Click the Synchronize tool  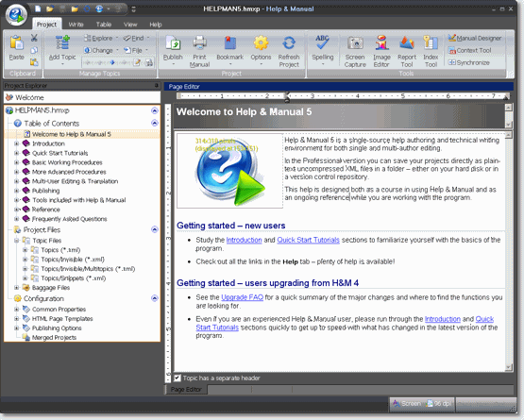(469, 62)
